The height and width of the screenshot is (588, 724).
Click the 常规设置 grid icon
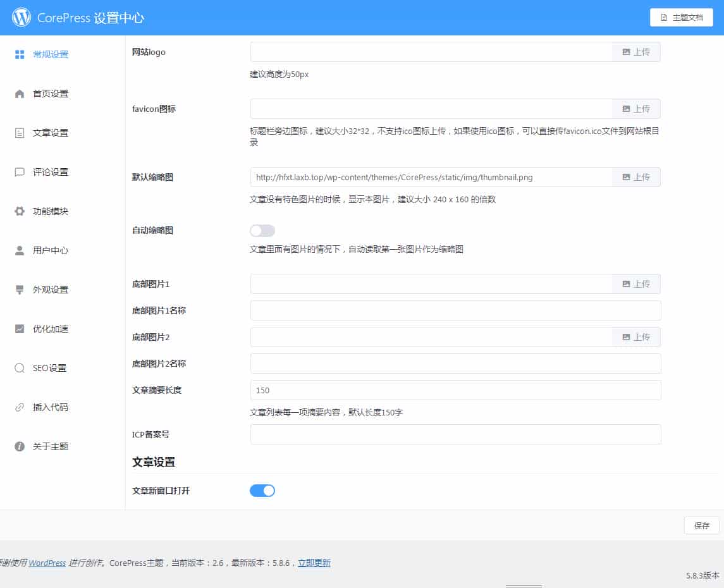[20, 54]
